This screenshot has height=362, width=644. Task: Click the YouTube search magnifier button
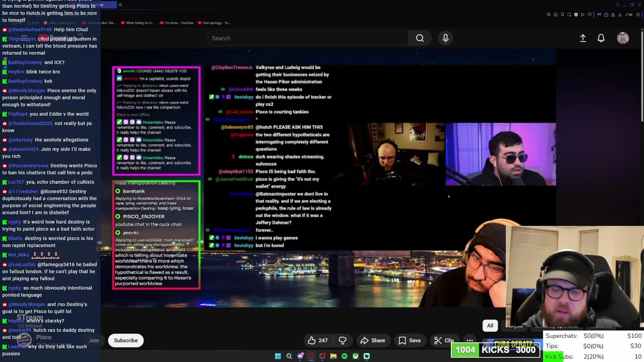pyautogui.click(x=420, y=38)
